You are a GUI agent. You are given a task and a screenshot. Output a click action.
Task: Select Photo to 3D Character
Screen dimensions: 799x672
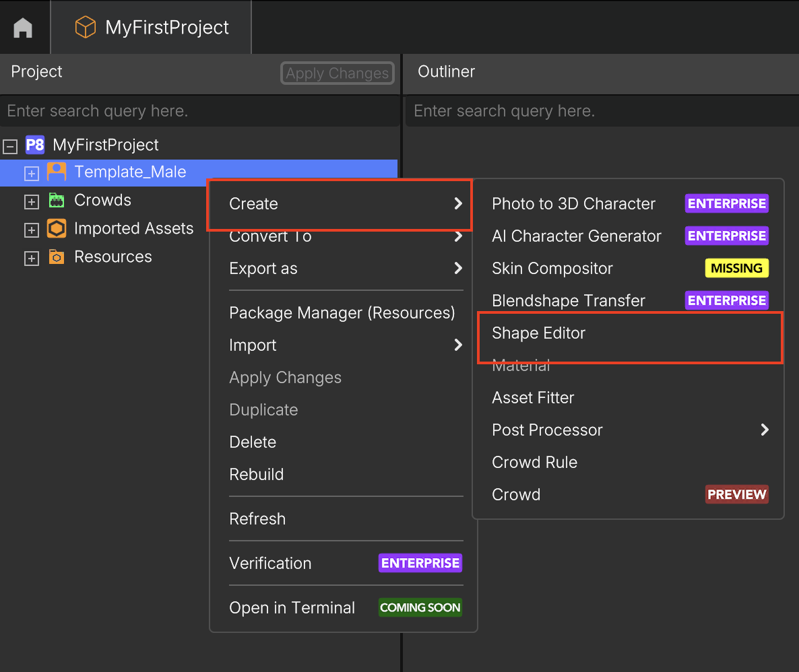[628, 204]
